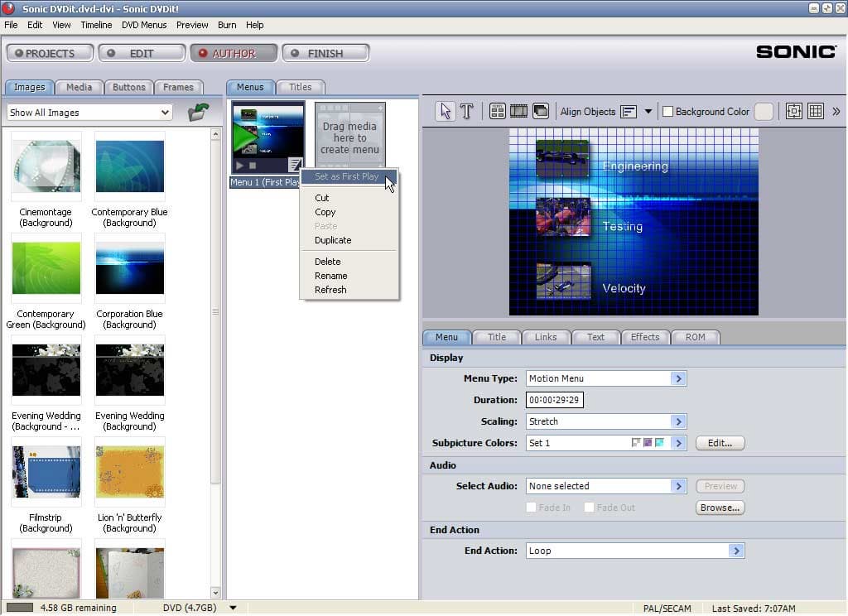The image size is (848, 616).
Task: Select the Text tool
Action: [466, 112]
